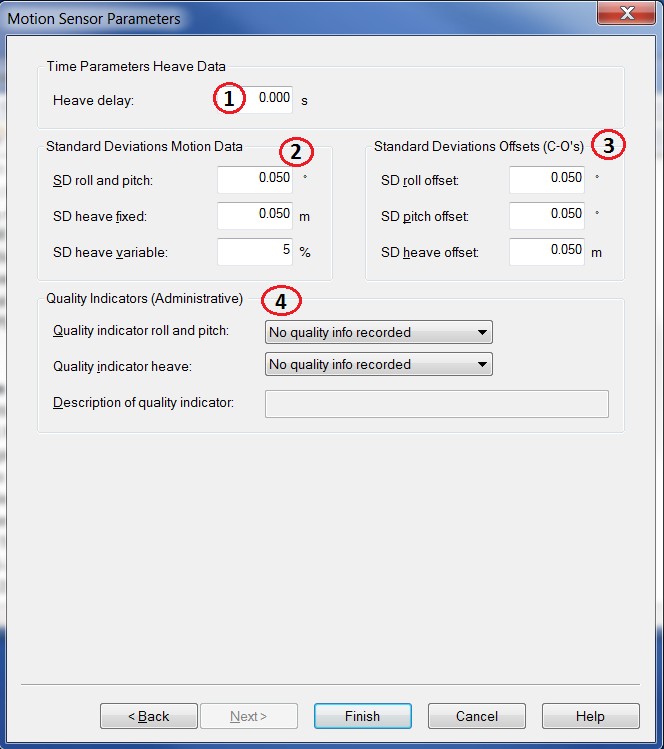This screenshot has width=664, height=749.
Task: Open Quality indicator roll and pitch dropdown
Action: [379, 332]
